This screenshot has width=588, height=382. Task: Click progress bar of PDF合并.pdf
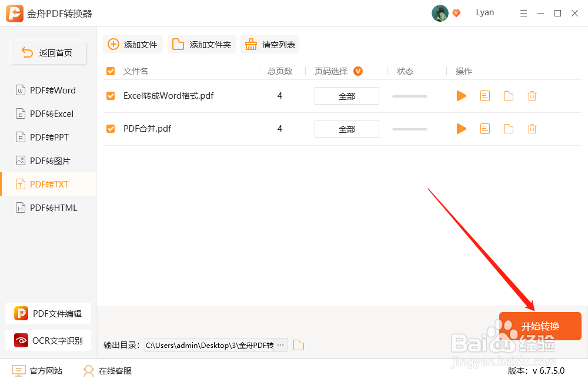click(409, 129)
